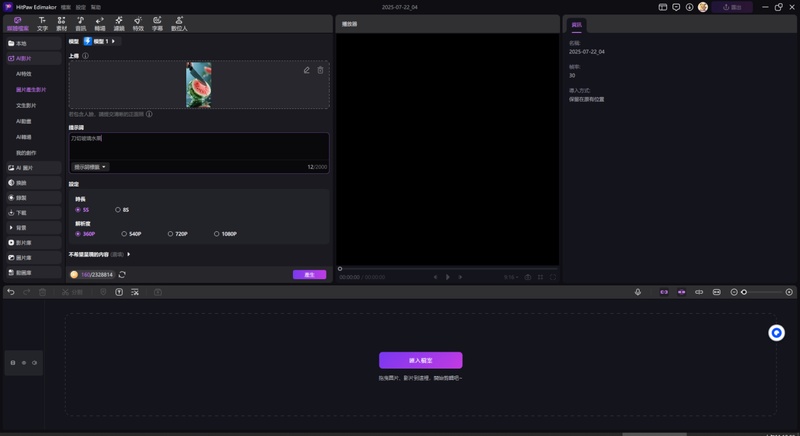
Task: Click the edit pencil icon on upload area
Action: coord(307,70)
